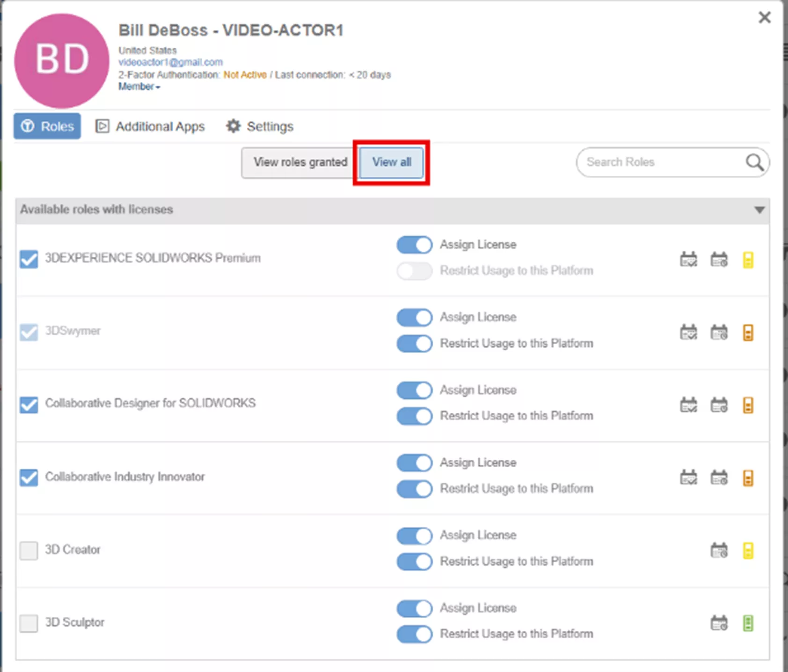Viewport: 788px width, 672px height.
Task: Click in the Search Roles field
Action: tap(672, 162)
